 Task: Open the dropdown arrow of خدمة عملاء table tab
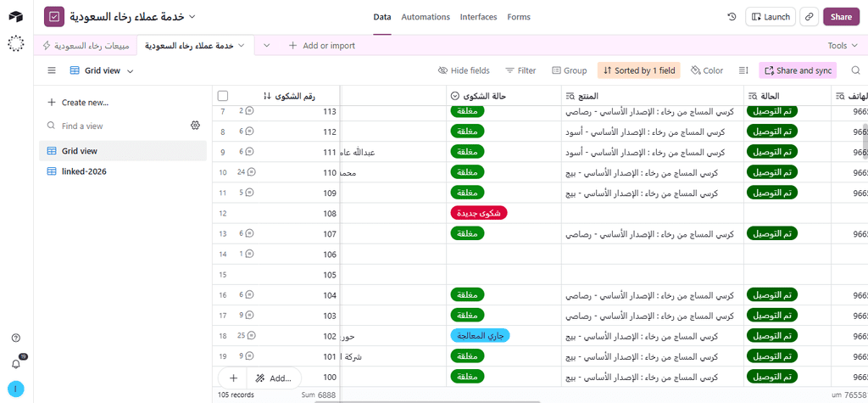coord(241,46)
